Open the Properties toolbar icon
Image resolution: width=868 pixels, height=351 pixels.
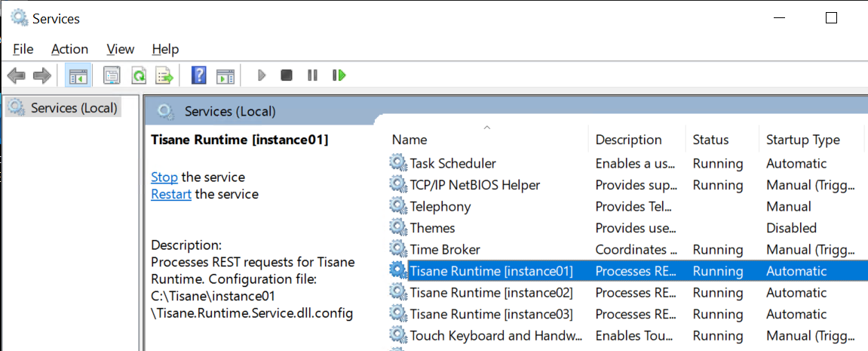click(x=112, y=75)
